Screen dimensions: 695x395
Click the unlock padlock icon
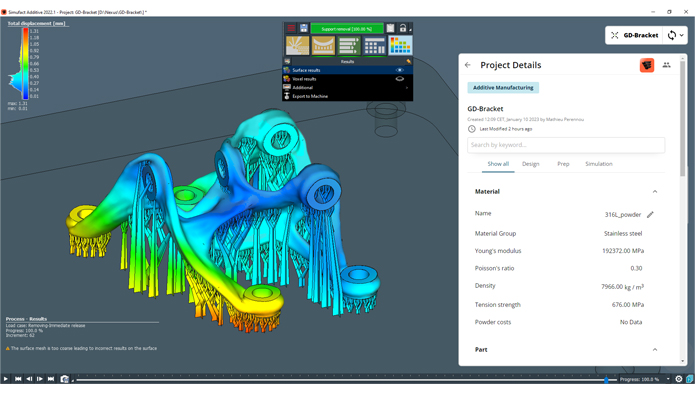pos(402,28)
